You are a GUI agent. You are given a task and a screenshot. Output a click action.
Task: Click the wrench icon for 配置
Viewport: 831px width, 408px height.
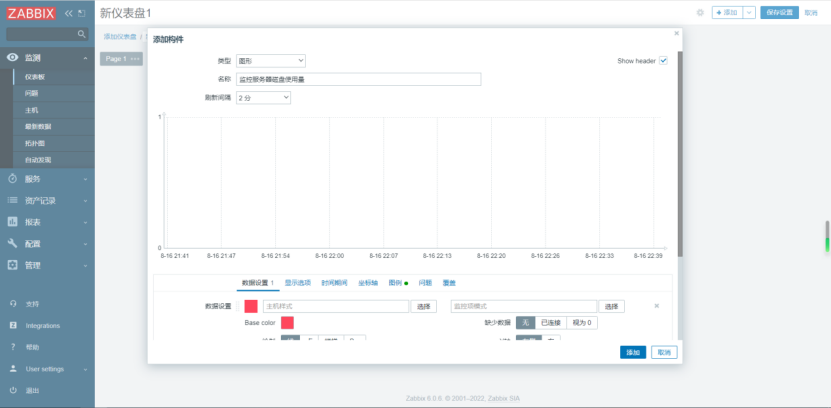click(x=13, y=243)
